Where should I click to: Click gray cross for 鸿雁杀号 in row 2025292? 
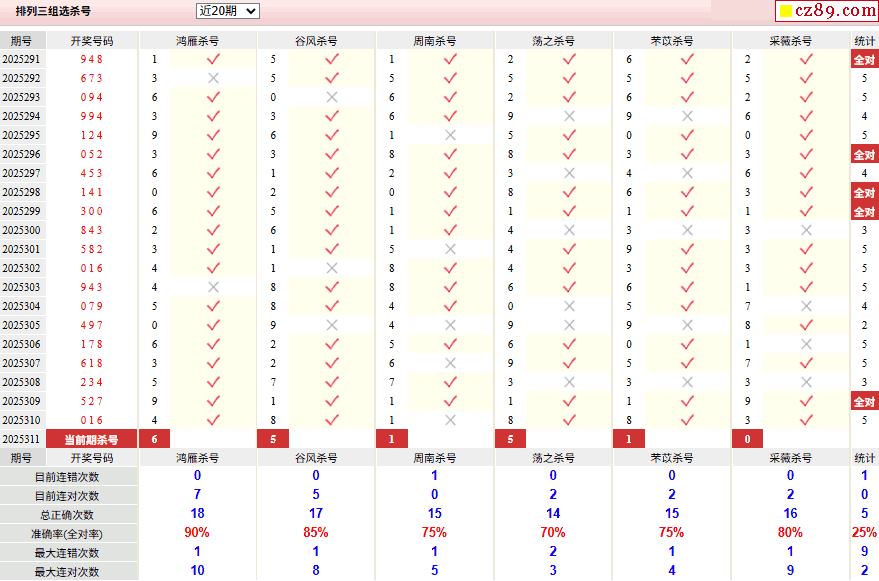pos(213,78)
